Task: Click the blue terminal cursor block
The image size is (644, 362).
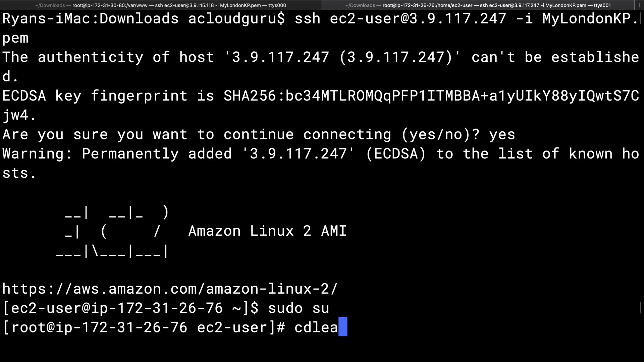Action: coord(343,327)
